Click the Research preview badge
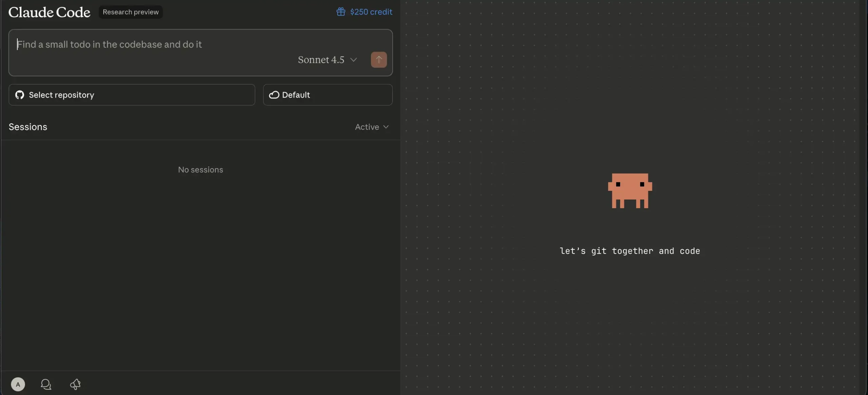The image size is (868, 395). (x=131, y=12)
